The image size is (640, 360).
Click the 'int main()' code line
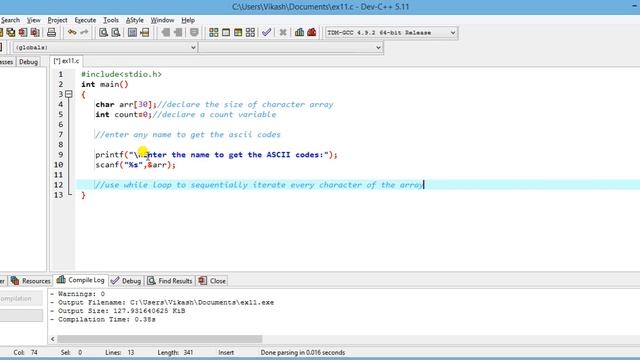pos(105,84)
